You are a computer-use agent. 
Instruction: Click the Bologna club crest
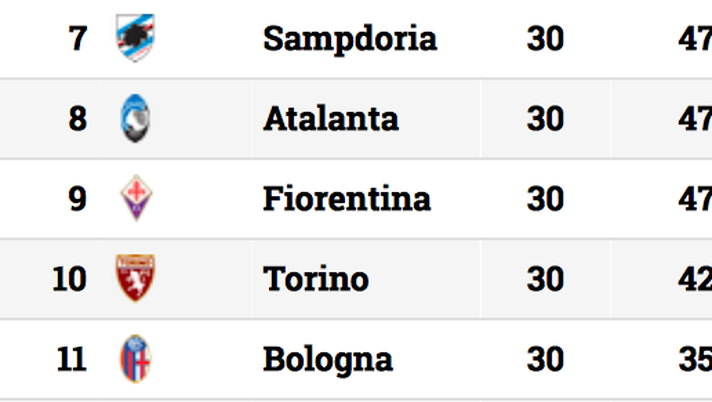(135, 359)
